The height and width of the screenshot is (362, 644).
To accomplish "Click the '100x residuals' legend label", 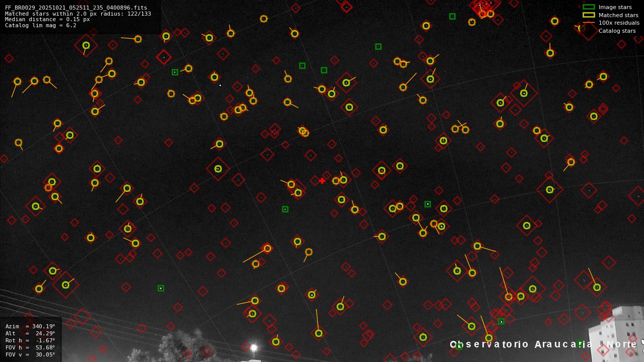I will [619, 23].
